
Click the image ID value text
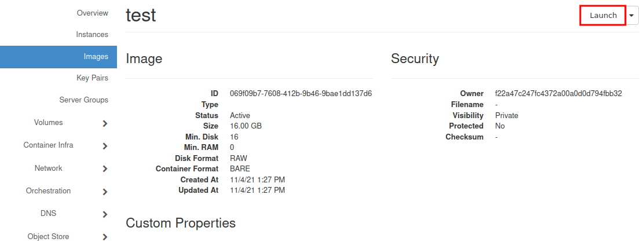(x=301, y=93)
